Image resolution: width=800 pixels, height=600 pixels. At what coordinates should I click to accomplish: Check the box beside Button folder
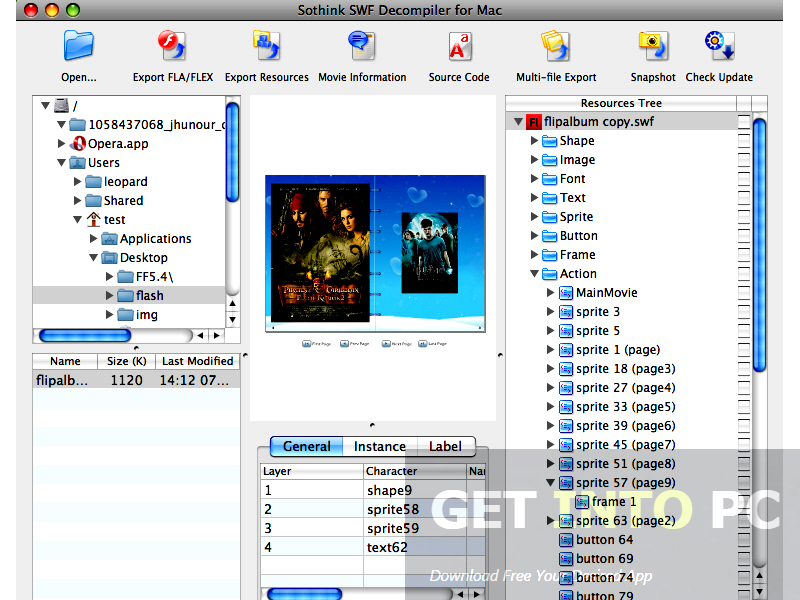click(x=743, y=236)
